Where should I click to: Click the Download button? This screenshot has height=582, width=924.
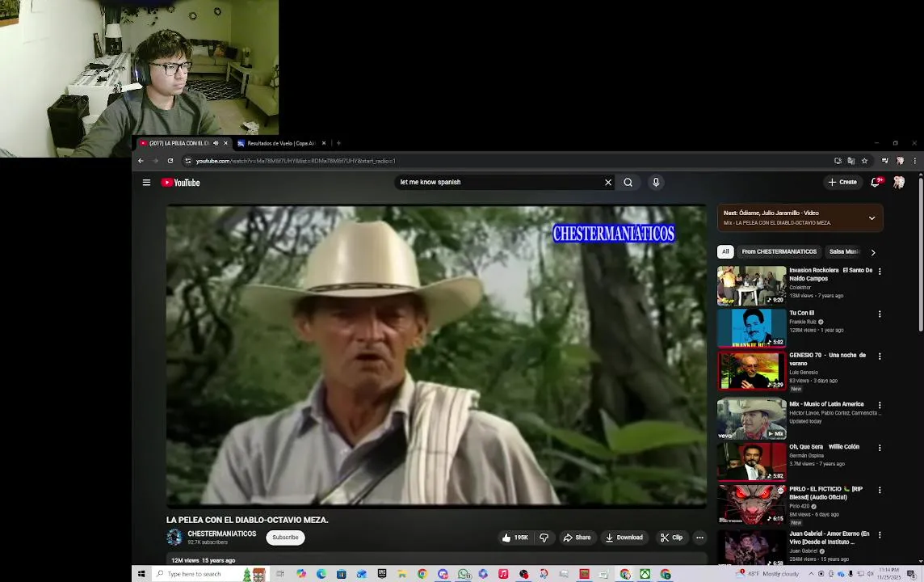coord(624,538)
